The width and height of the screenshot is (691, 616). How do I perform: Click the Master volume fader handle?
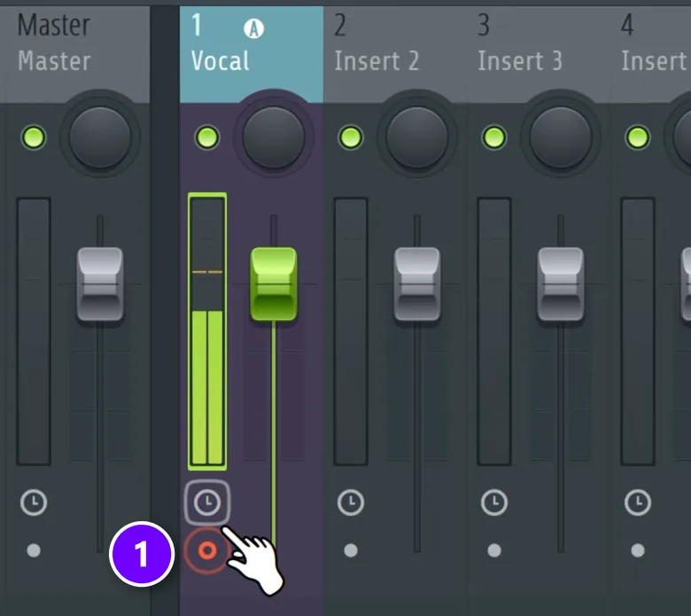pyautogui.click(x=100, y=284)
